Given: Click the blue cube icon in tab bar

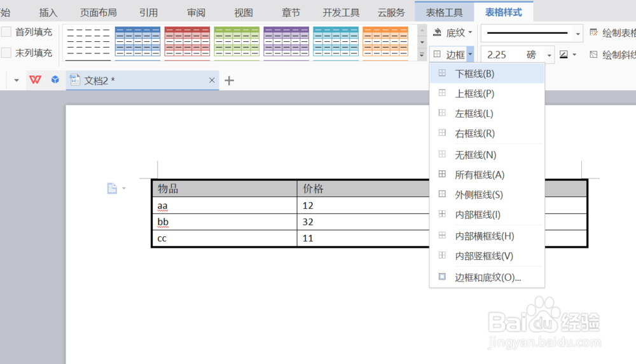Looking at the screenshot, I should tap(55, 79).
